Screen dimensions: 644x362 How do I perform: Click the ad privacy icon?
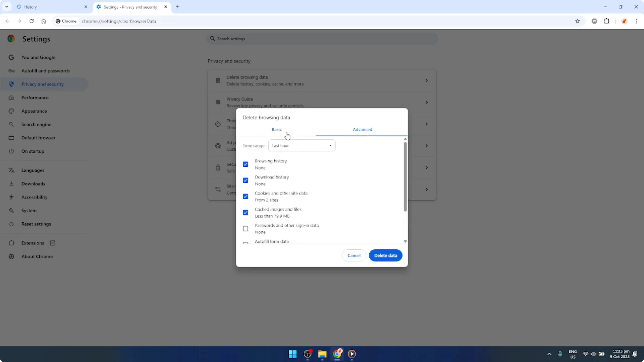click(x=218, y=146)
